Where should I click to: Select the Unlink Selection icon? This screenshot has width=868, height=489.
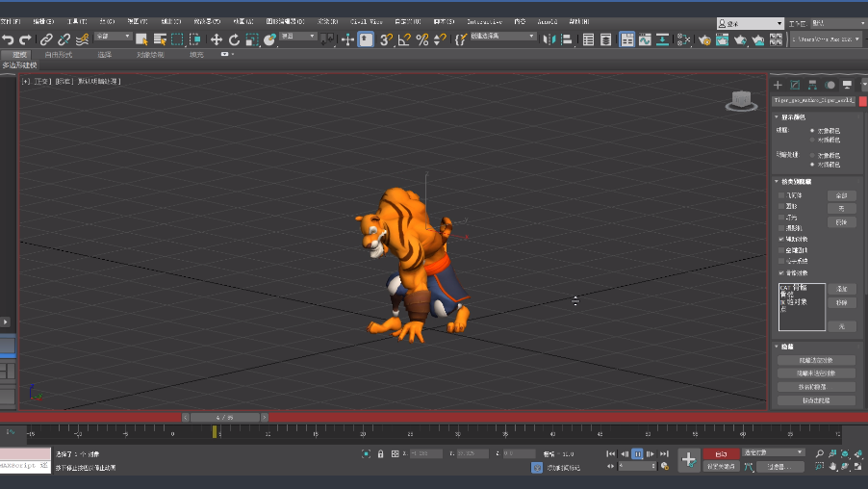64,39
